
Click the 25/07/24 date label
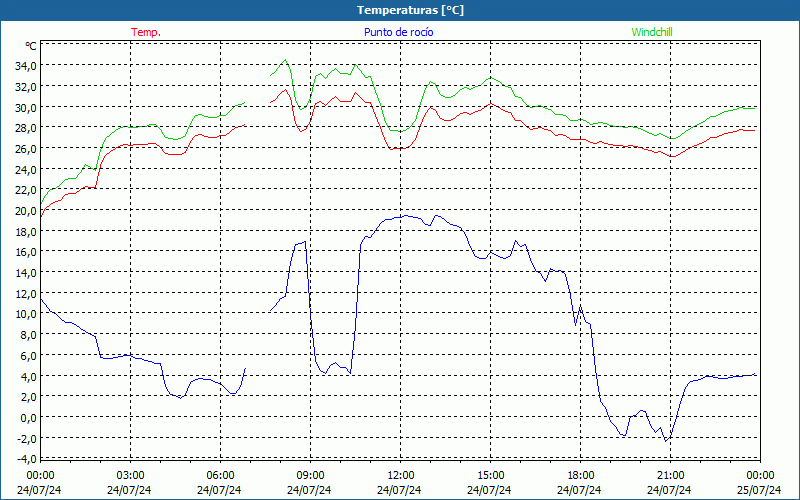[x=759, y=490]
